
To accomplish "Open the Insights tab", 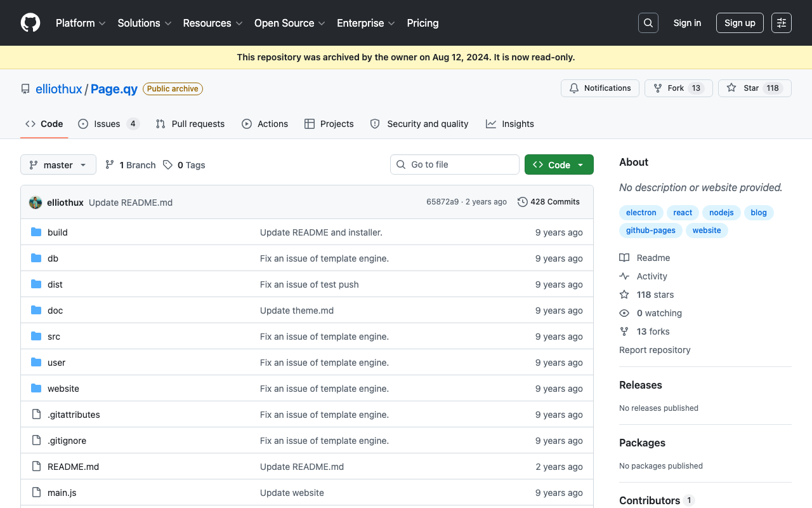I will point(510,124).
